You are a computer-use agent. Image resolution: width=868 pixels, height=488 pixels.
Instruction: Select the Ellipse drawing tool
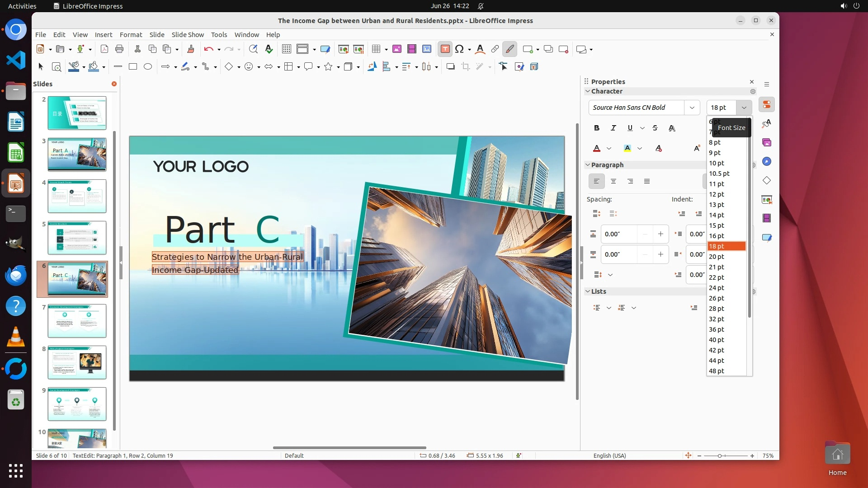(148, 67)
